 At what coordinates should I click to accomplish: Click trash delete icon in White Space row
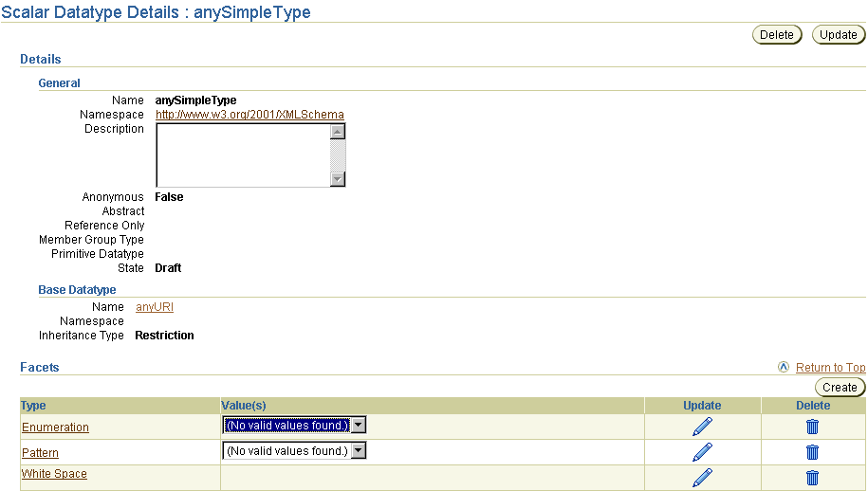coord(812,478)
